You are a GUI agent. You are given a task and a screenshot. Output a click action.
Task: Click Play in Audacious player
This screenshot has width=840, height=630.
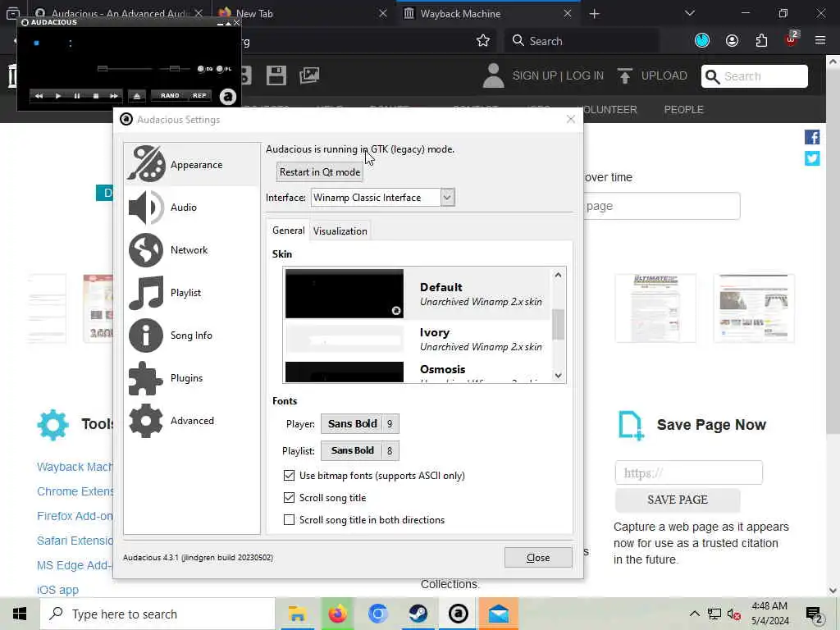58,96
